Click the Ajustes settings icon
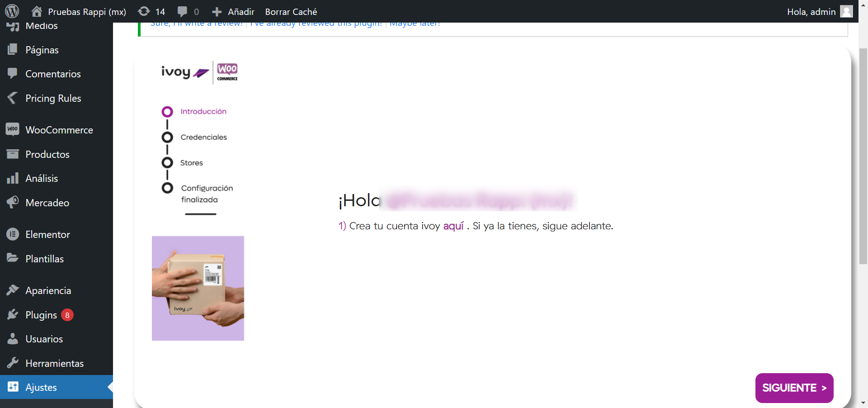 pyautogui.click(x=13, y=387)
